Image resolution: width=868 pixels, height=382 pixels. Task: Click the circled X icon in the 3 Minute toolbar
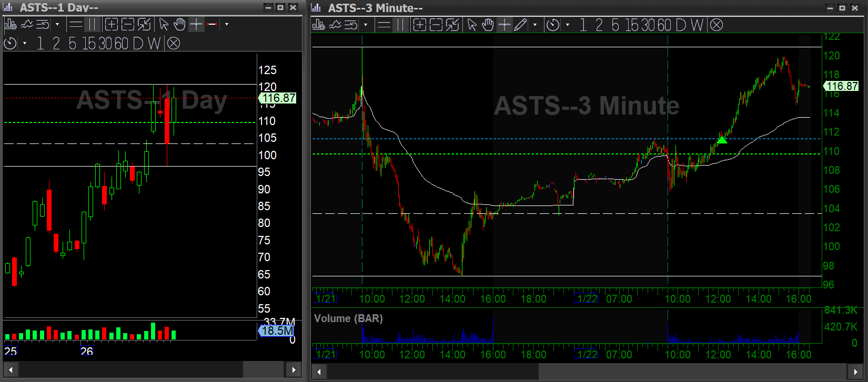[716, 25]
